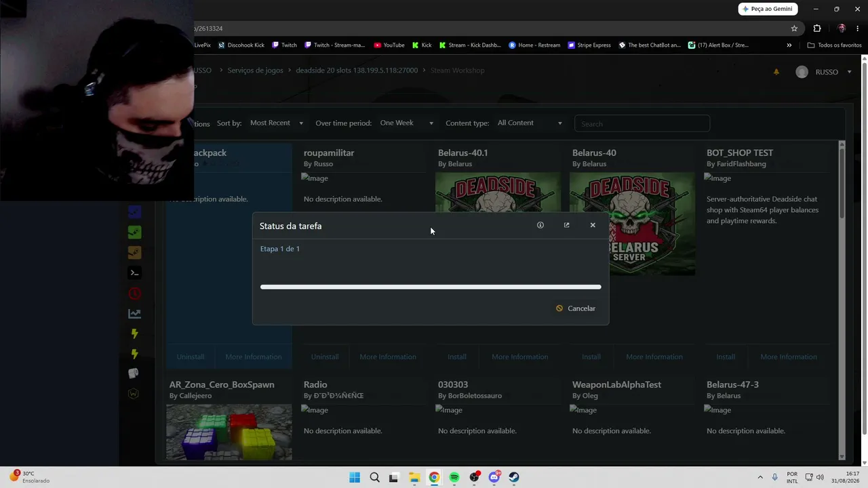
Task: Open the Sort by Most Recent dropdown
Action: click(277, 123)
